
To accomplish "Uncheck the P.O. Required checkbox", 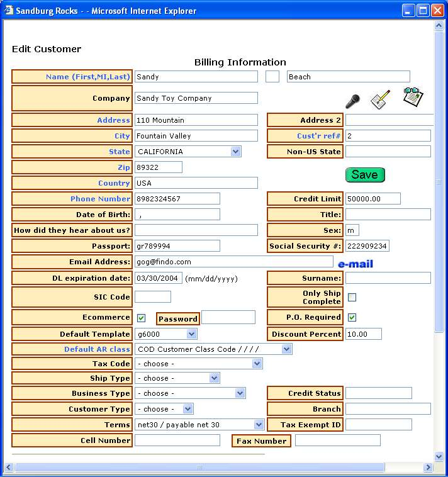I will pos(352,317).
